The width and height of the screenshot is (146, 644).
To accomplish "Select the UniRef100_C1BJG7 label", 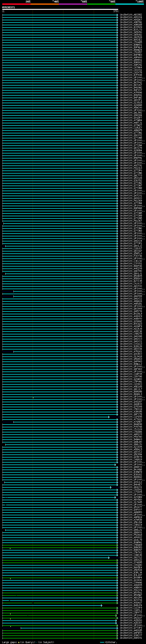I will 131,249.
